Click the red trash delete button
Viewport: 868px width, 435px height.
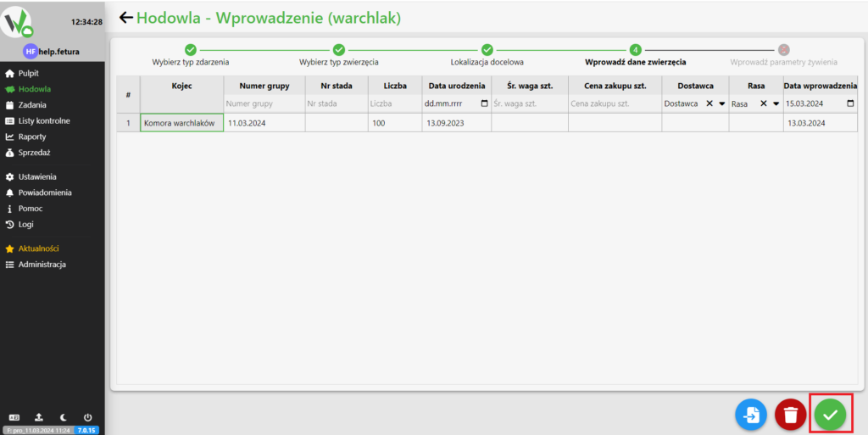tap(790, 415)
